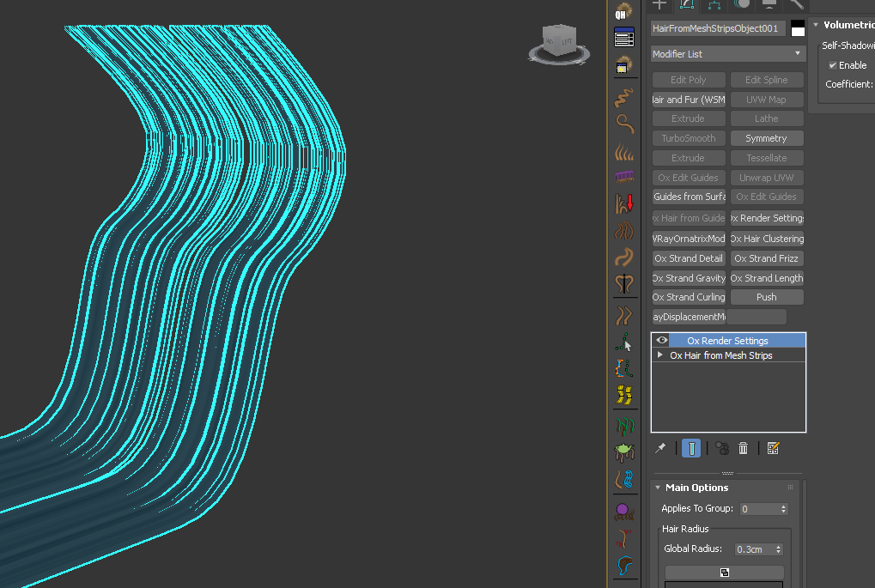Switch to the Hierarchy panel tab

(714, 4)
